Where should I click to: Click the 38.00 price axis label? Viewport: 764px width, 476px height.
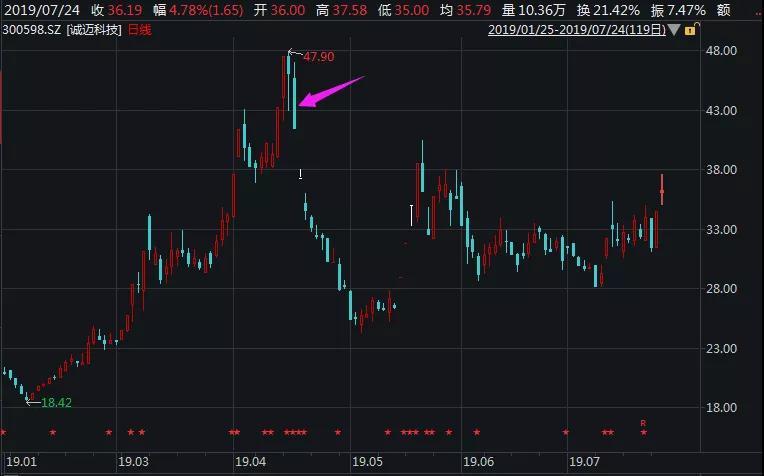pos(722,170)
